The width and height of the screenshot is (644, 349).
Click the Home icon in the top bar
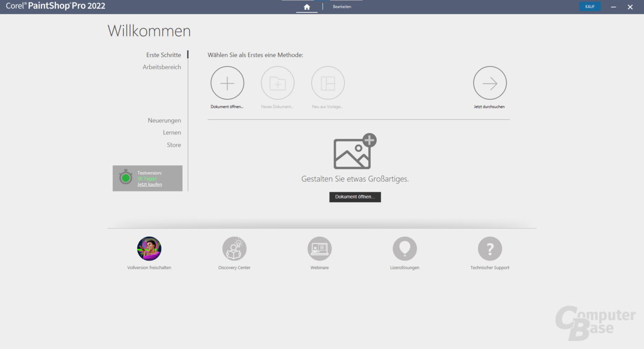tap(307, 7)
